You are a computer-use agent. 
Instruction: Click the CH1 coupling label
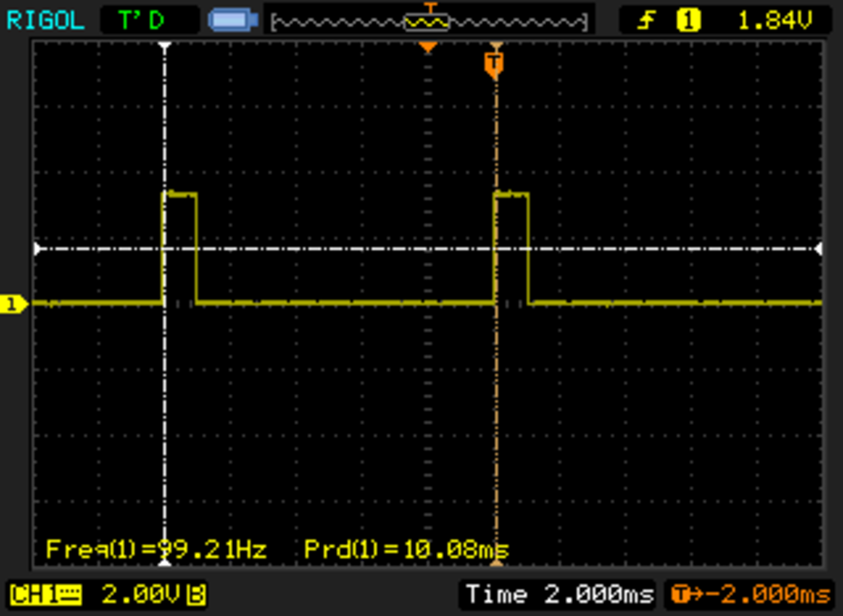point(45,595)
